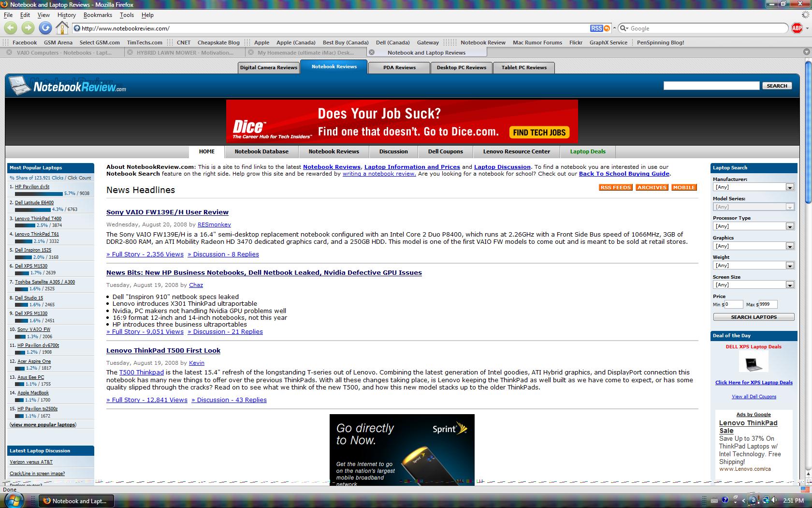Viewport: 812px width, 508px height.
Task: Select the Digital Camera Reviews site tab
Action: tap(269, 67)
